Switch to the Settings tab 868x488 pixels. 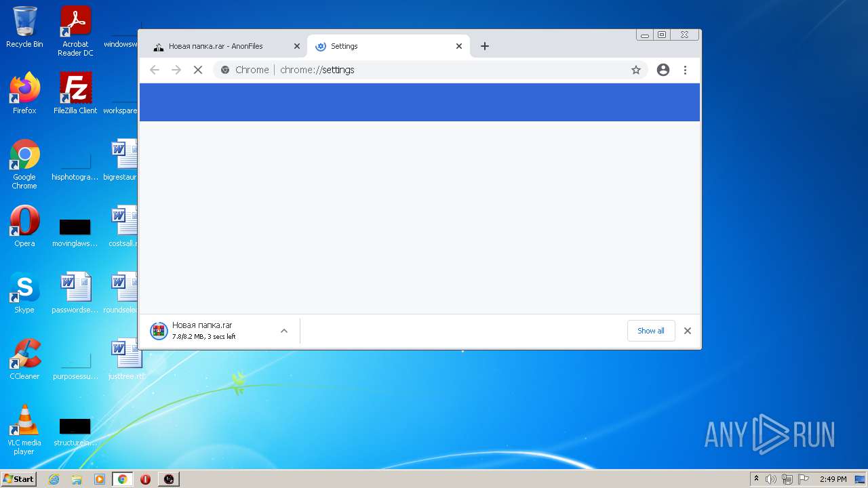point(388,46)
